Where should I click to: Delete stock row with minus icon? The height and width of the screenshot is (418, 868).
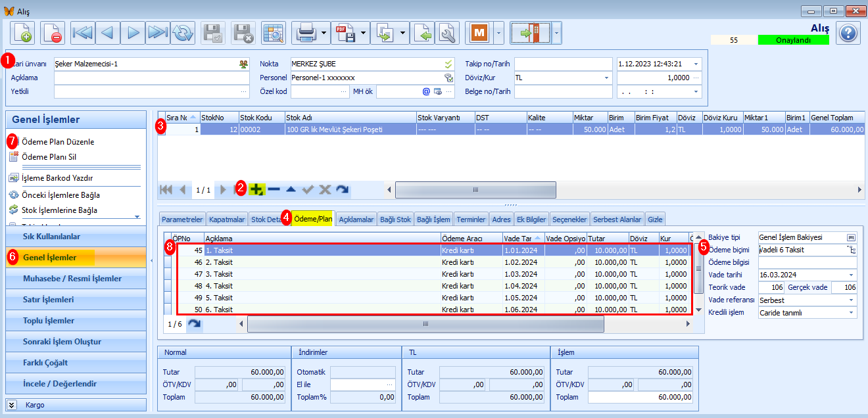click(x=274, y=189)
